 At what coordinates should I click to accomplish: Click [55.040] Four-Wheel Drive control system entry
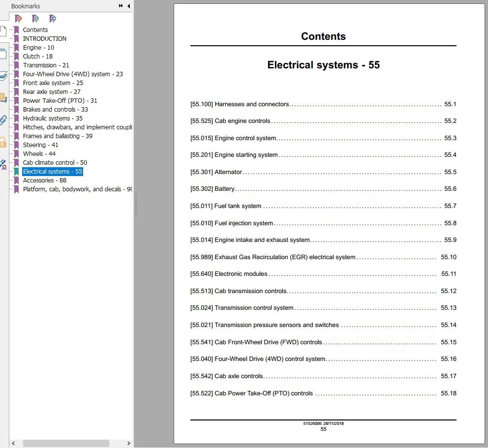(x=323, y=359)
